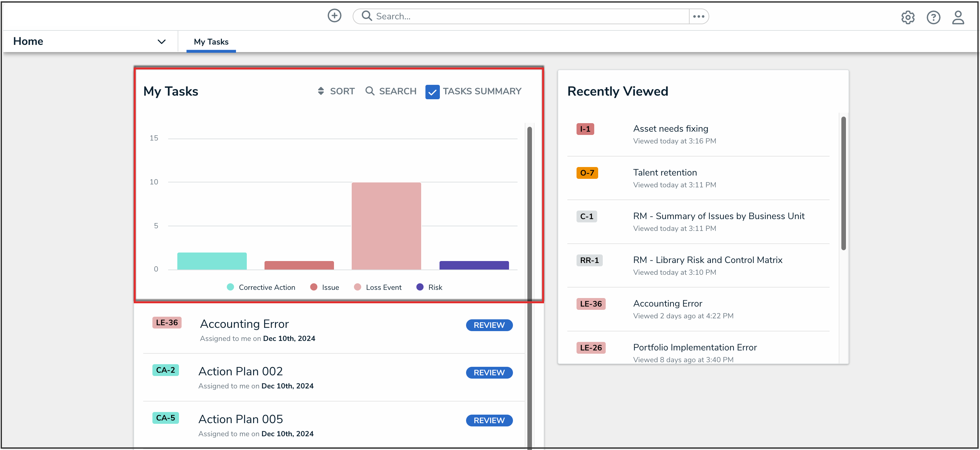
Task: Click the plus create new icon
Action: point(334,16)
